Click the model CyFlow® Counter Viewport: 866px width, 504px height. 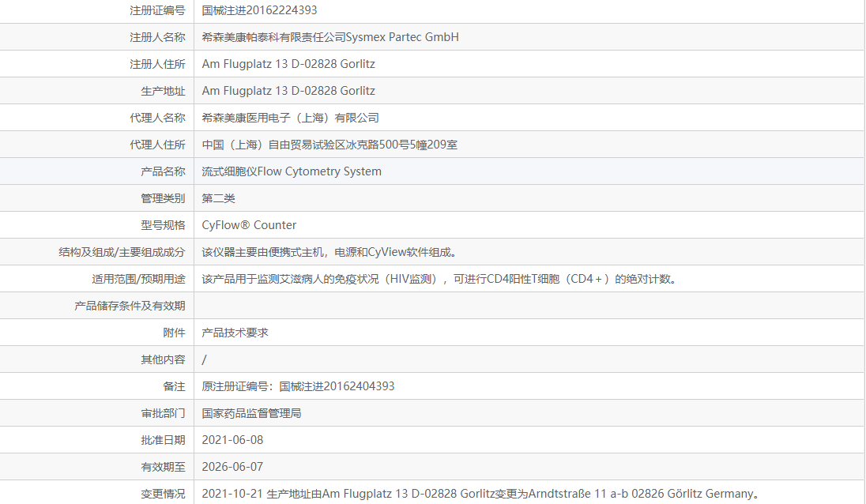248,224
